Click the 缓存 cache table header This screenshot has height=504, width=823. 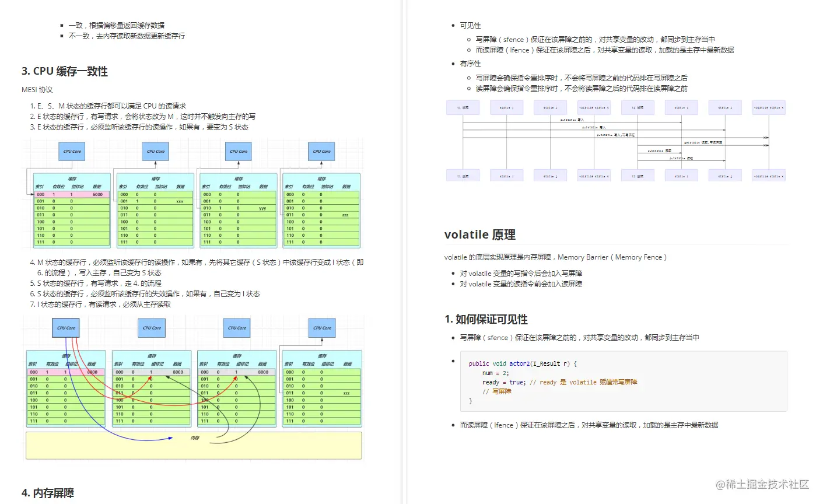(x=71, y=178)
